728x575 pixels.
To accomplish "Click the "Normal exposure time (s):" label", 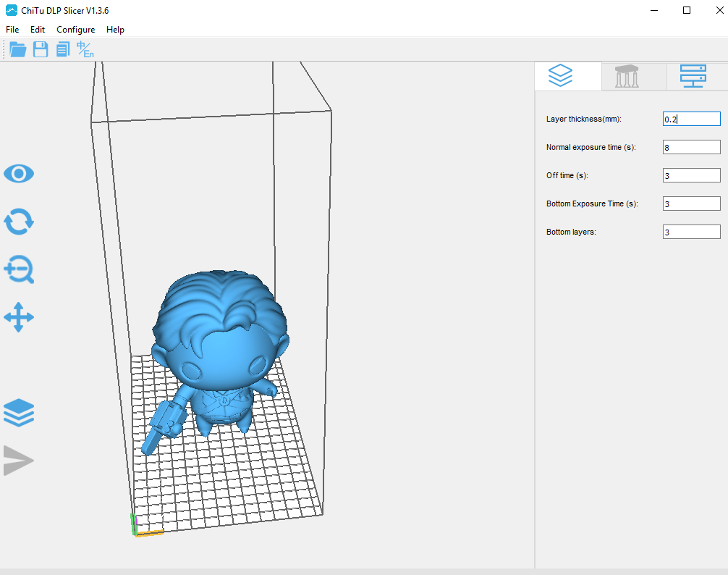I will click(x=591, y=147).
